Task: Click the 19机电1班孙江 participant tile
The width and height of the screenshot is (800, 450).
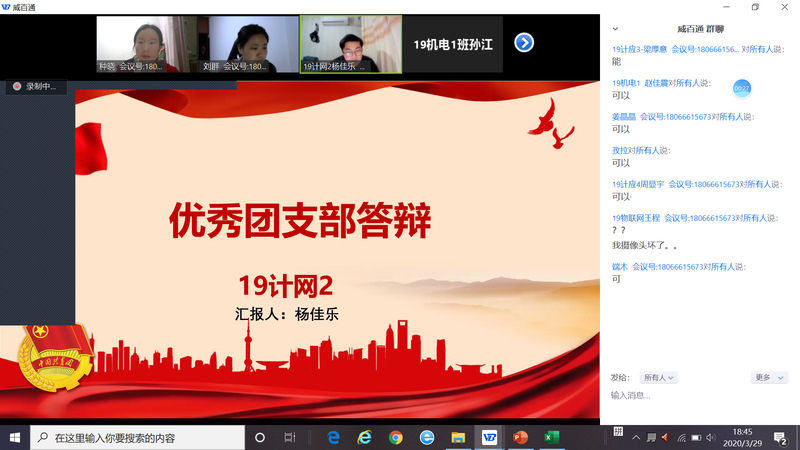Action: 454,43
